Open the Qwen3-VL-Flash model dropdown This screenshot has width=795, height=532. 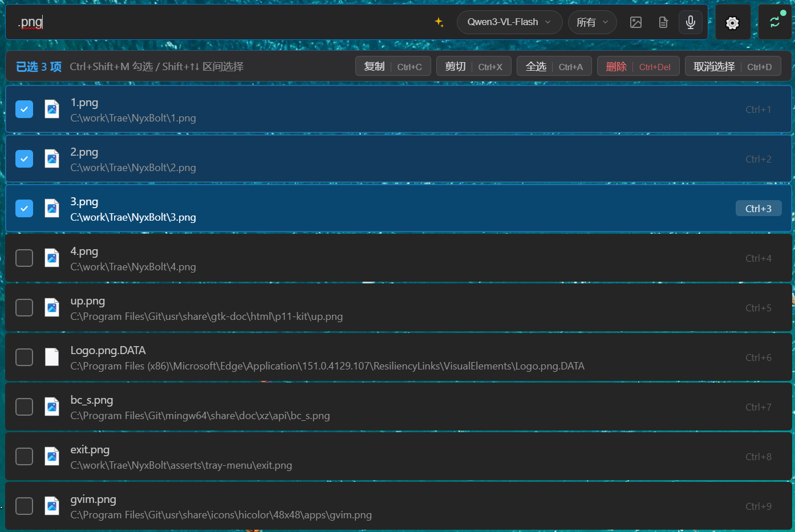point(509,22)
